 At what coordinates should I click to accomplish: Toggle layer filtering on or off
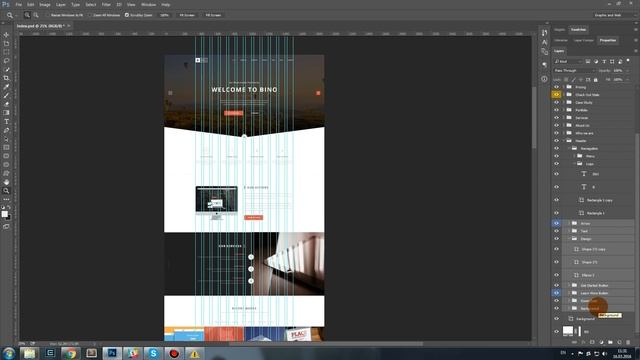[x=628, y=60]
